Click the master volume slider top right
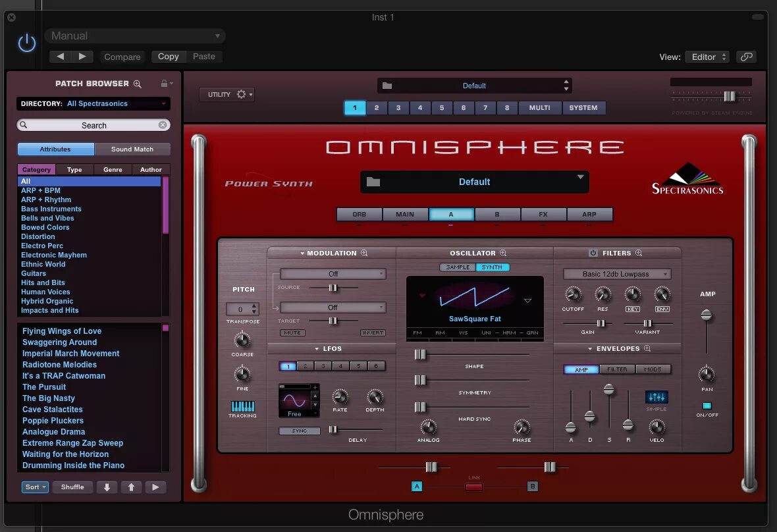Viewport: 777px width, 532px height. (711, 96)
